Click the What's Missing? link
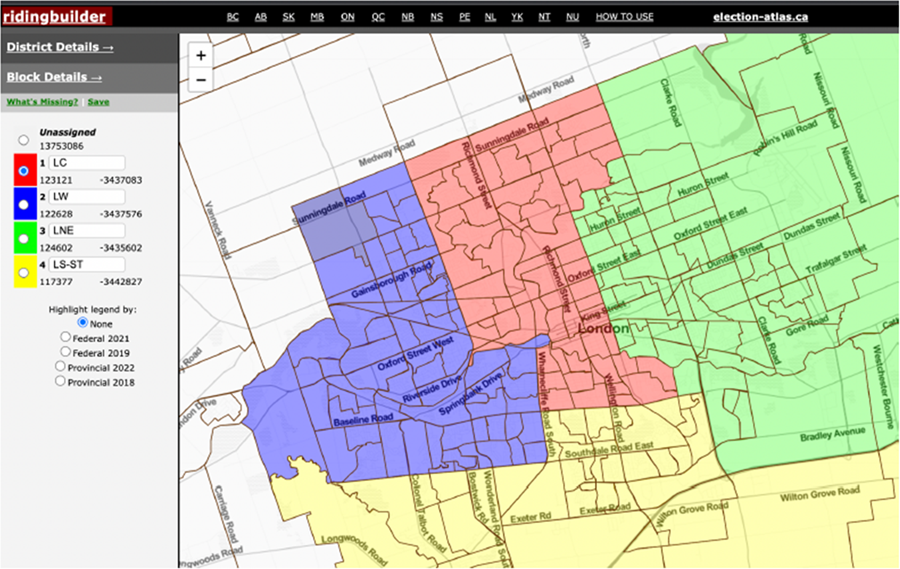 click(x=42, y=102)
